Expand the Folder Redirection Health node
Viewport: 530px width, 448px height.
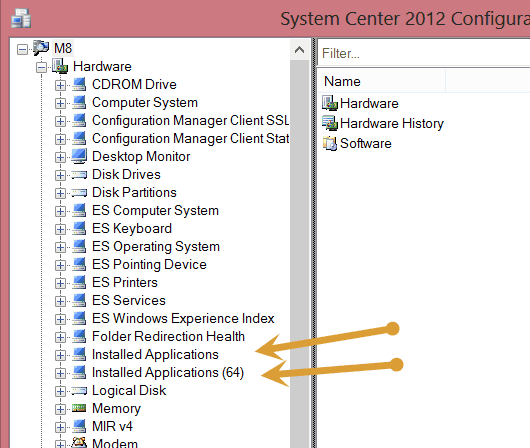click(60, 337)
